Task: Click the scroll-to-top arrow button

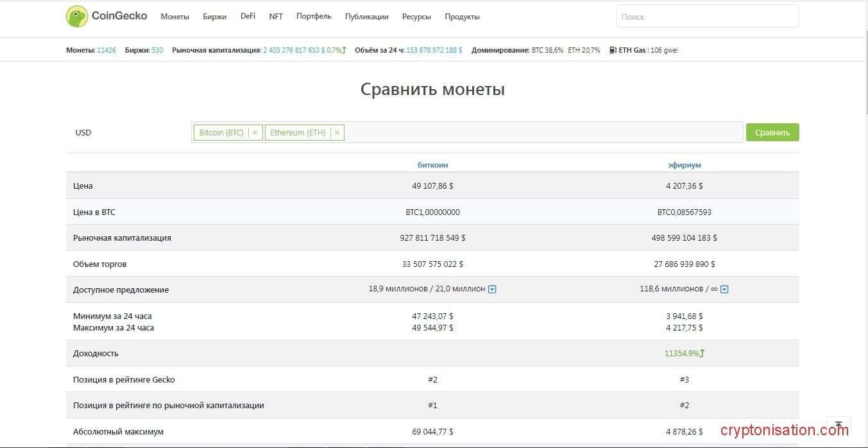Action: click(x=838, y=426)
